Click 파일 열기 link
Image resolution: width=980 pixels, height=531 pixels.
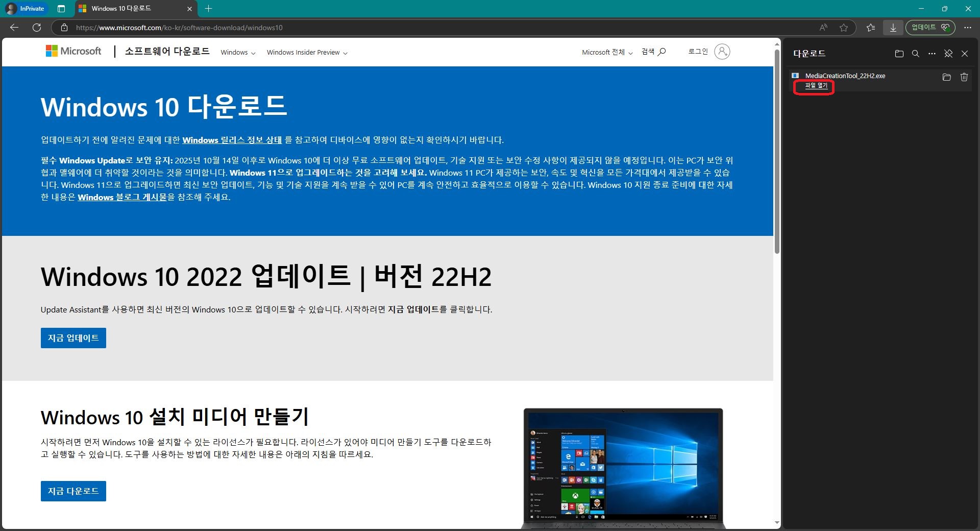coord(816,86)
